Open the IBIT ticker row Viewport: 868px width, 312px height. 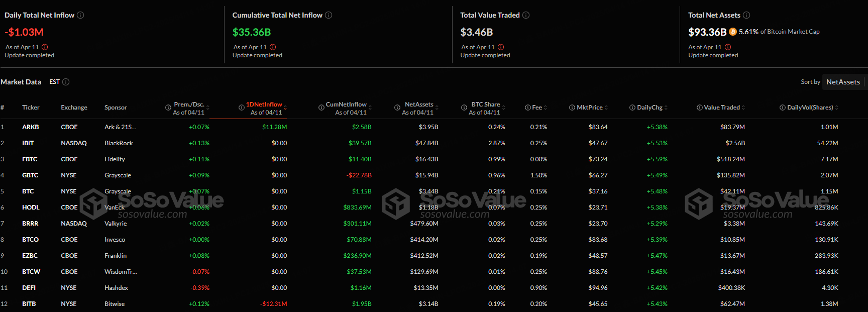434,143
